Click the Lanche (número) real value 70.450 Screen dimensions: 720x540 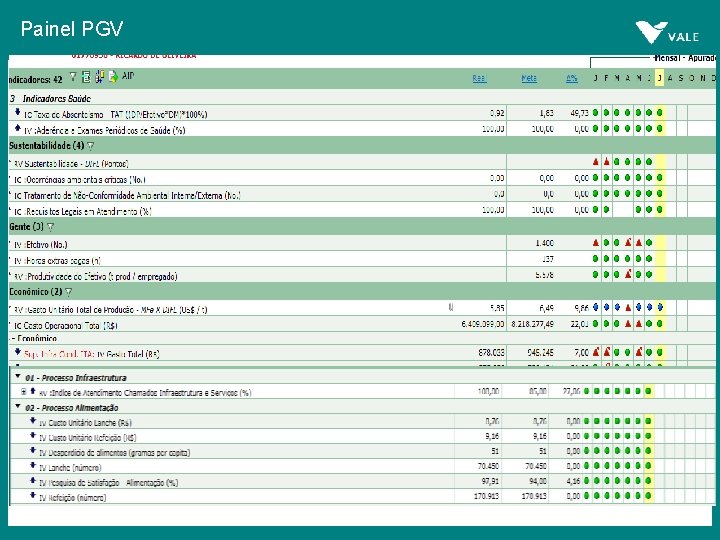(488, 466)
